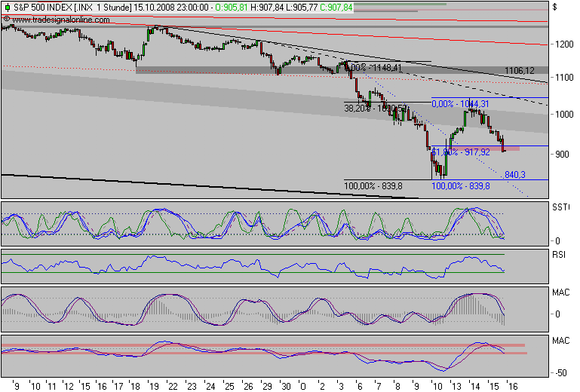Viewport: 580px width, 392px height.
Task: Click the 0 value on the stochastic axis
Action: click(557, 241)
